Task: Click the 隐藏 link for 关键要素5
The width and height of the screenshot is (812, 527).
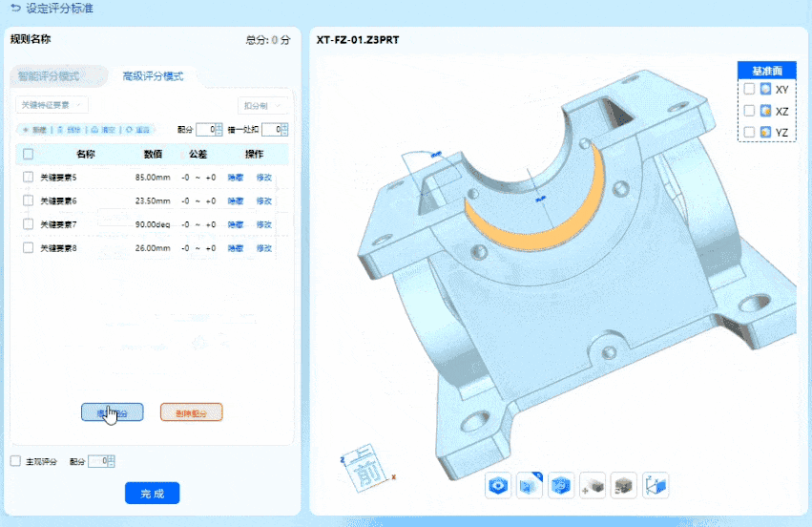Action: click(236, 178)
